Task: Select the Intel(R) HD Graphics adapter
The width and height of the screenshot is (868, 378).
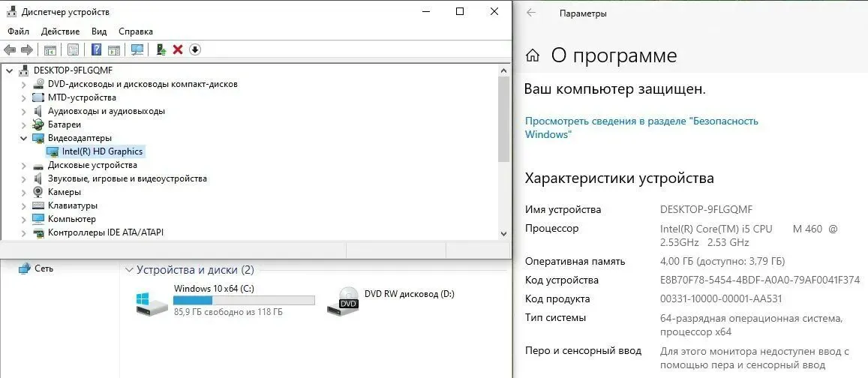Action: point(102,151)
